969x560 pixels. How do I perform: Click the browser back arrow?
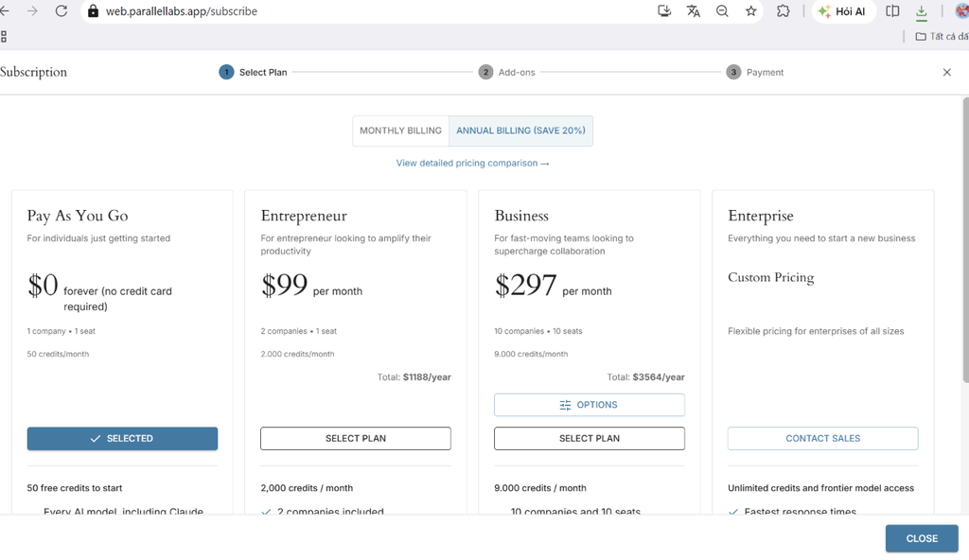tap(5, 11)
